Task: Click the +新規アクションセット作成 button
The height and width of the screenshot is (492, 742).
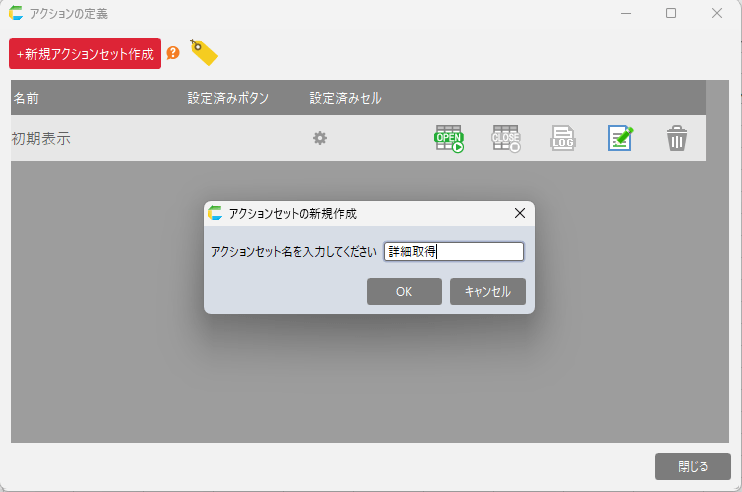Action: point(85,53)
